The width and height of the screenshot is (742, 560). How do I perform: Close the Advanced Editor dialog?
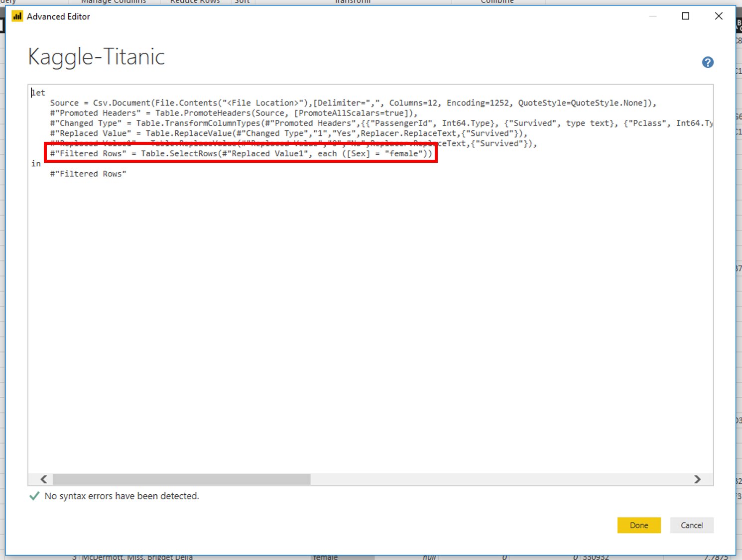pyautogui.click(x=719, y=16)
